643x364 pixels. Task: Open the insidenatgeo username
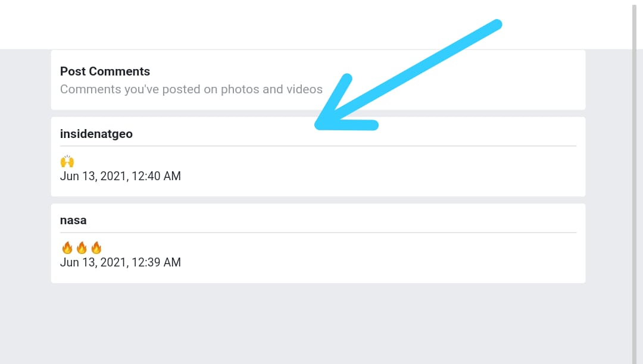click(x=96, y=134)
